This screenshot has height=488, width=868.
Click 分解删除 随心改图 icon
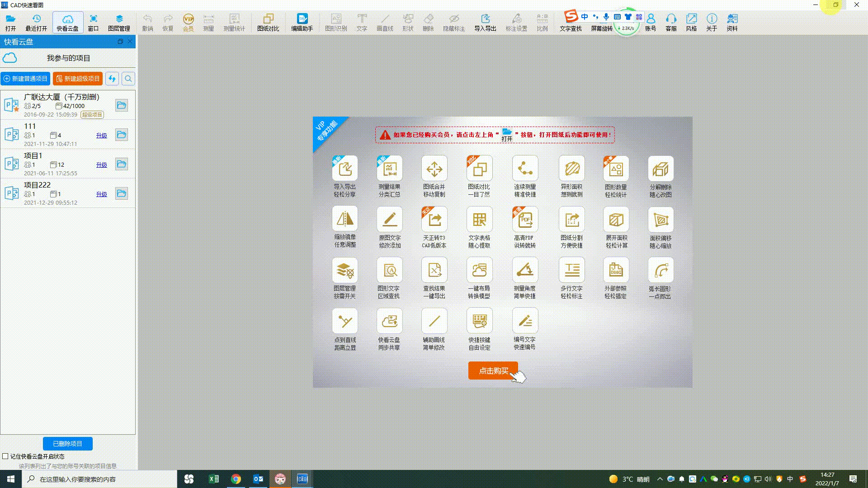point(660,169)
